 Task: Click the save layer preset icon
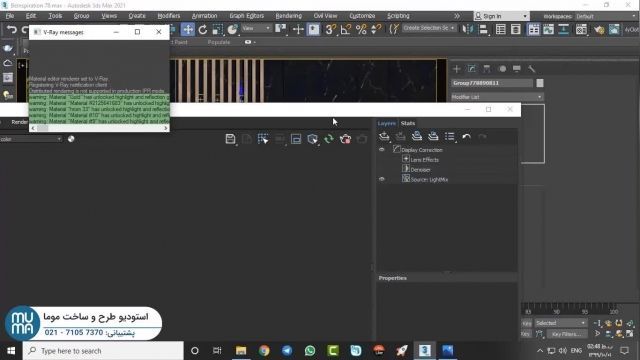tap(417, 136)
